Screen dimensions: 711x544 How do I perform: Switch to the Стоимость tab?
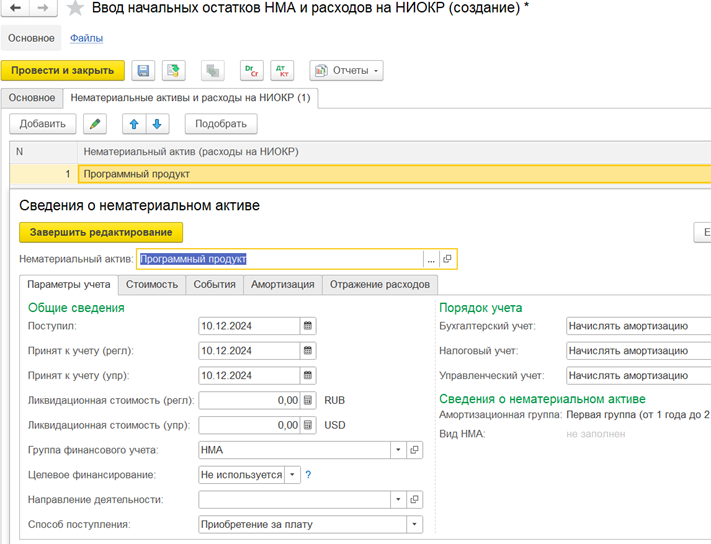[152, 285]
